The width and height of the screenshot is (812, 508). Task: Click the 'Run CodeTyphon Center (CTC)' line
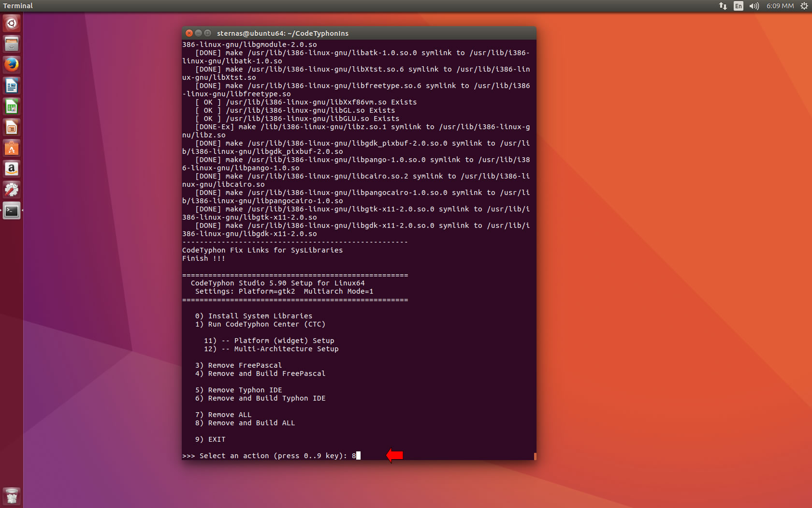click(260, 324)
